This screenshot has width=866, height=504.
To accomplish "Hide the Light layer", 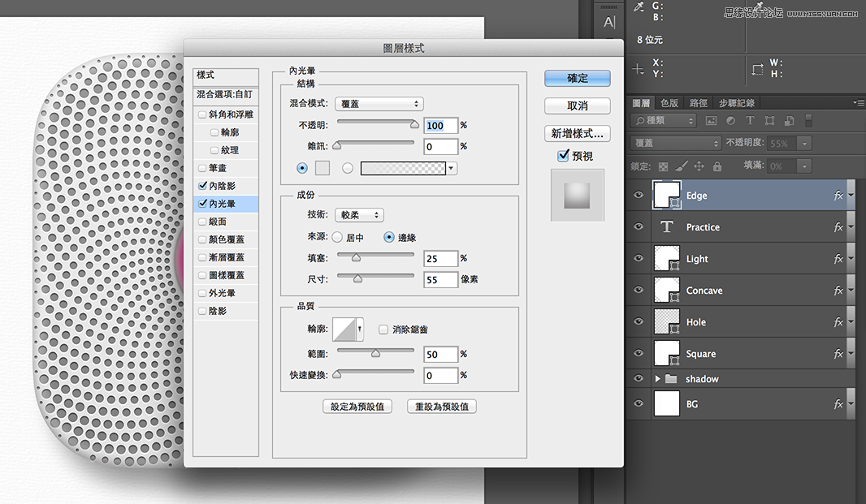I will tap(639, 258).
